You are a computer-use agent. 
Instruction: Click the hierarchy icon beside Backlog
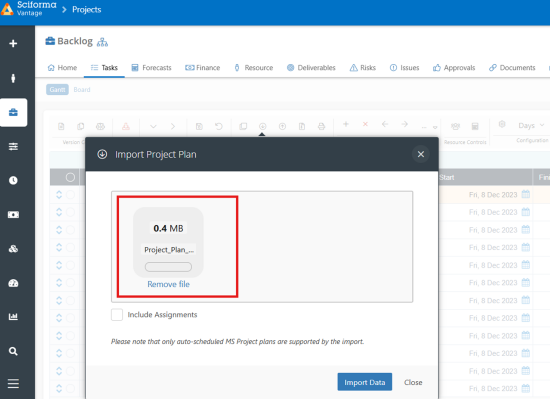pyautogui.click(x=102, y=42)
